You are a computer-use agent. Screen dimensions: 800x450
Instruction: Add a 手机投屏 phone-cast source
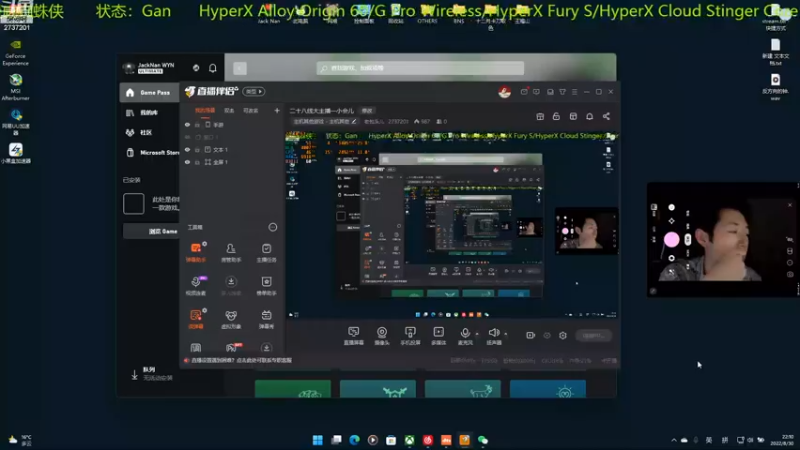tap(410, 336)
